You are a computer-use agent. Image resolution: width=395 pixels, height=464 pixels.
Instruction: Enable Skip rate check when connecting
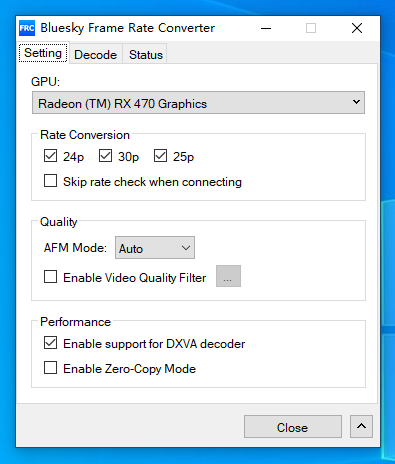(50, 181)
